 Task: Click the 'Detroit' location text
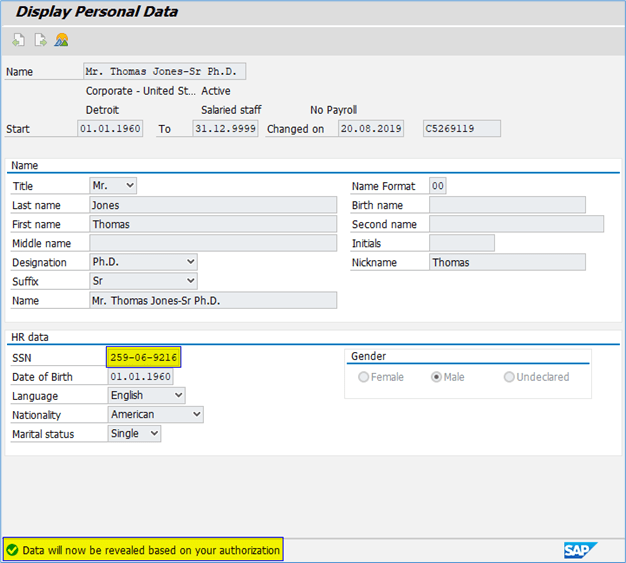[x=102, y=110]
